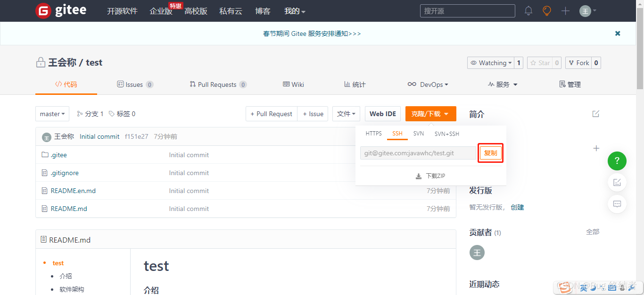This screenshot has height=295, width=644.
Task: Click the holiday service notice link
Action: pos(312,34)
